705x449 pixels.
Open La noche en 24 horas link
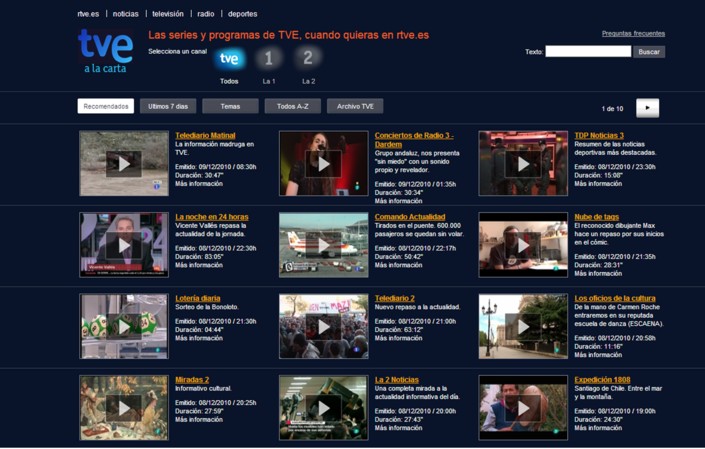click(212, 217)
